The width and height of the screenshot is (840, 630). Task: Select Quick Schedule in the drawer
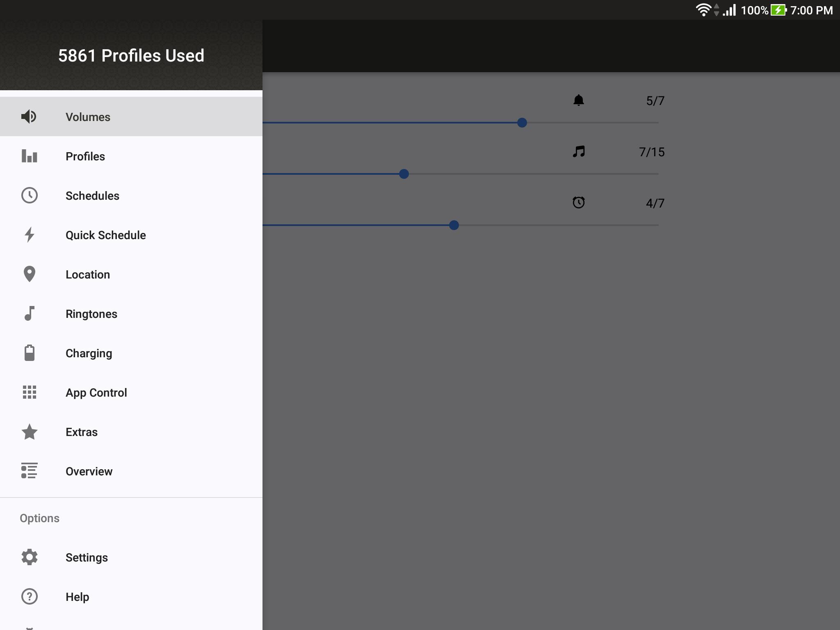131,235
